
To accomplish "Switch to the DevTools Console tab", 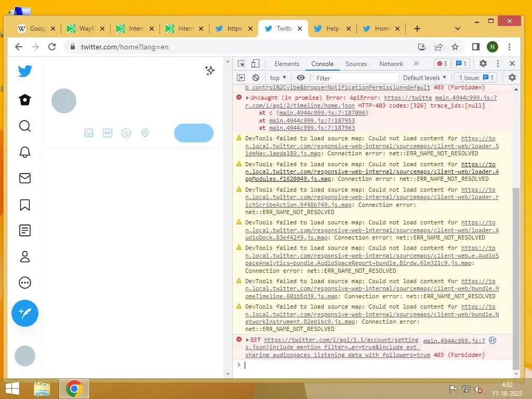I will point(322,64).
